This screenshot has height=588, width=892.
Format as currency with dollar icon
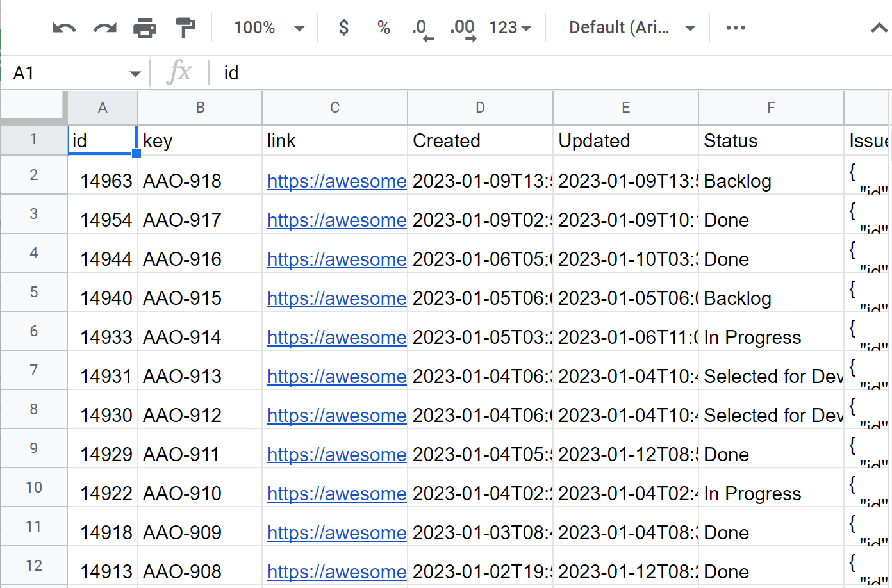pos(344,28)
